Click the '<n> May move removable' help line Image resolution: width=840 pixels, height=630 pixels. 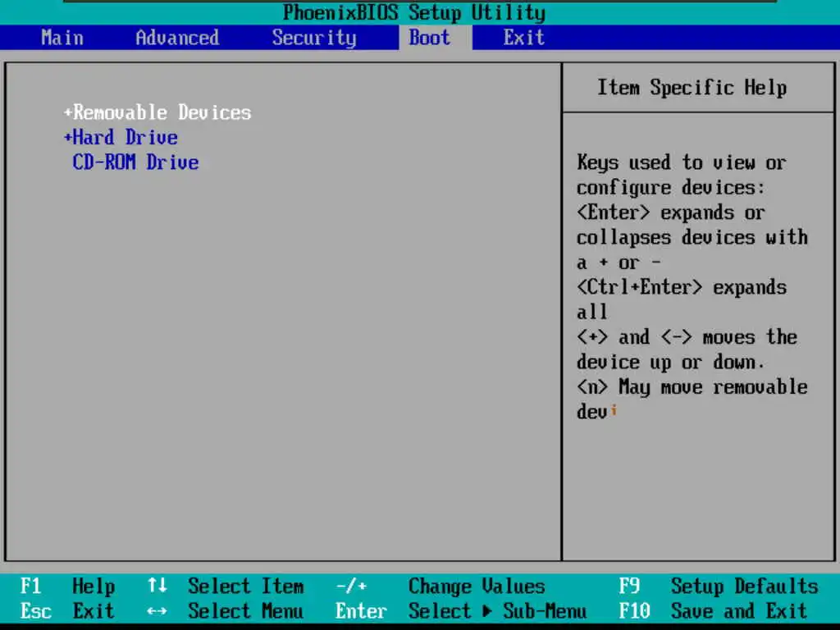coord(692,387)
